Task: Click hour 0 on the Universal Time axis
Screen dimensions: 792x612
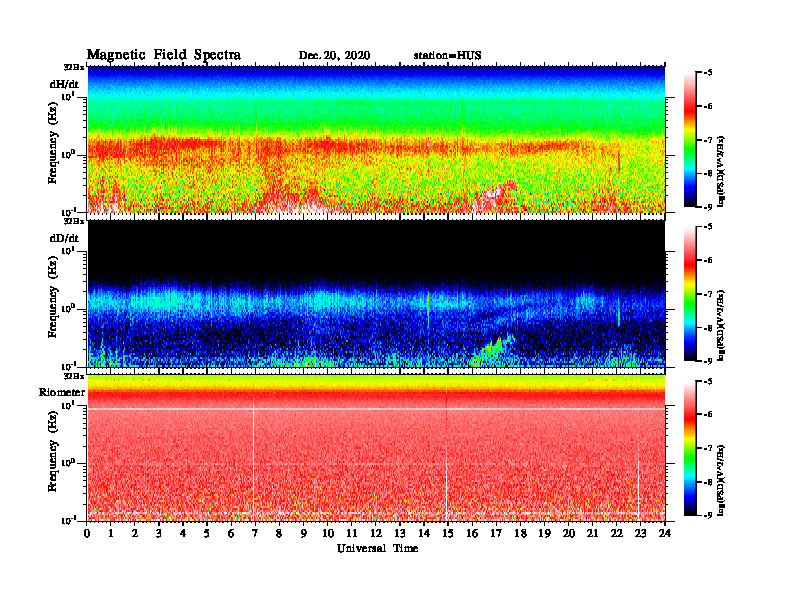Action: point(87,533)
